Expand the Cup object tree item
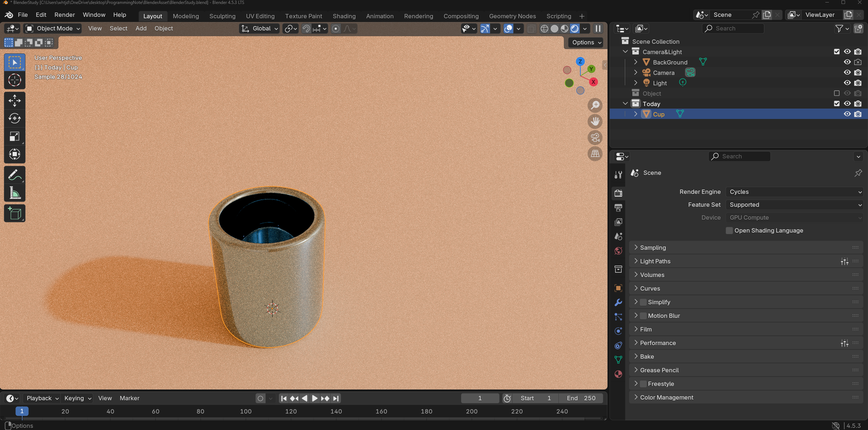The width and height of the screenshot is (868, 430). [x=636, y=114]
